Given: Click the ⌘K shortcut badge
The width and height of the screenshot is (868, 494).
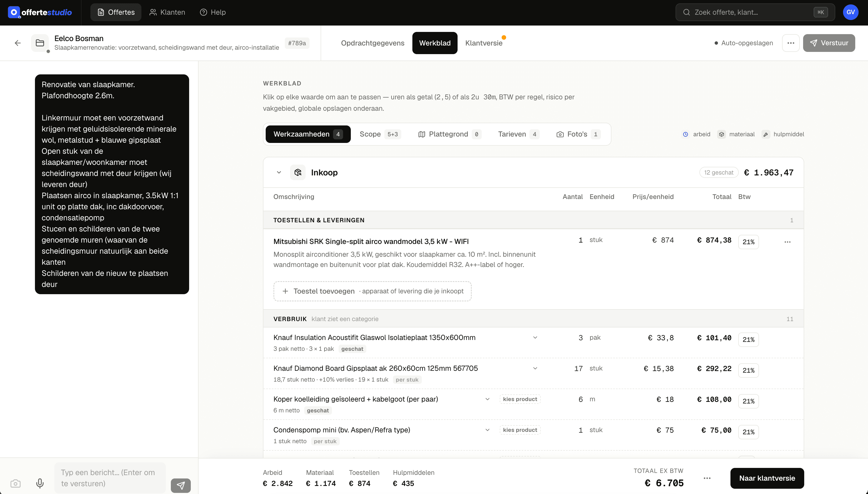Looking at the screenshot, I should click(821, 12).
